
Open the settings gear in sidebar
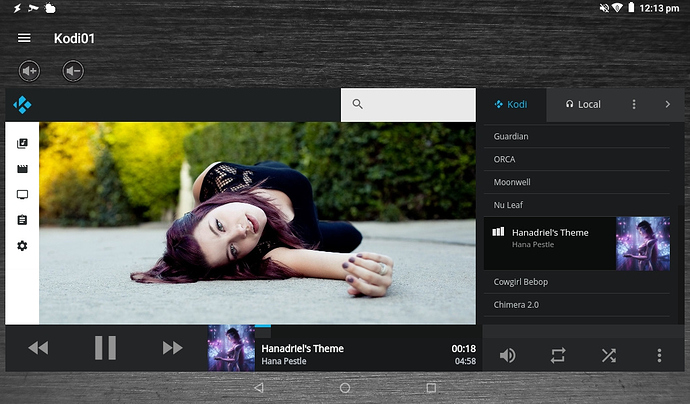[x=22, y=246]
